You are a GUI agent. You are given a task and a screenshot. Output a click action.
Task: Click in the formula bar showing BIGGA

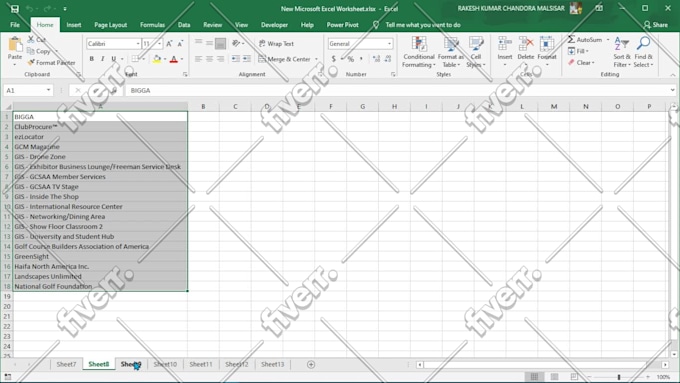pyautogui.click(x=397, y=90)
